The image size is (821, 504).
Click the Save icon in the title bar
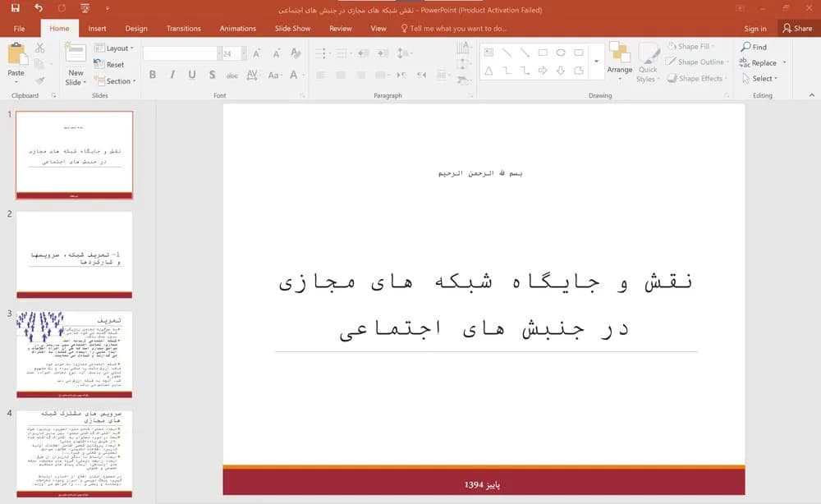[x=15, y=8]
